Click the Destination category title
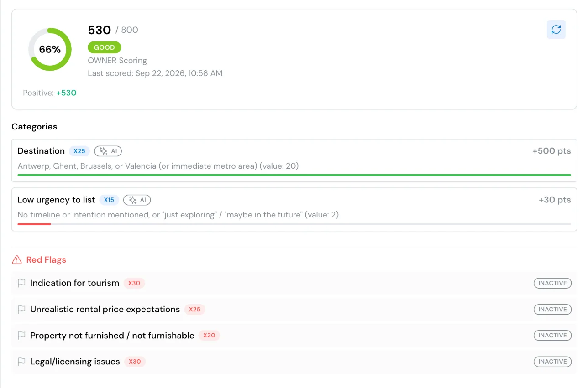The width and height of the screenshot is (588, 388). 41,151
